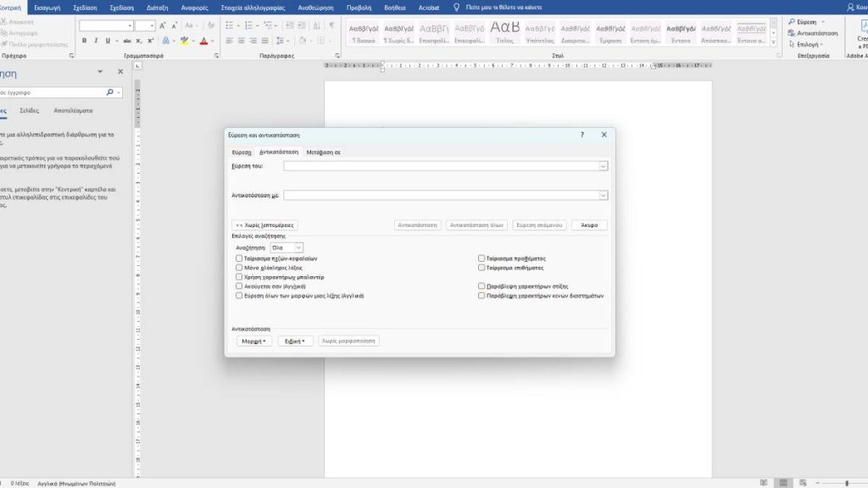Open the Εισαγωγή ribbon tab
This screenshot has width=868, height=488.
[47, 8]
